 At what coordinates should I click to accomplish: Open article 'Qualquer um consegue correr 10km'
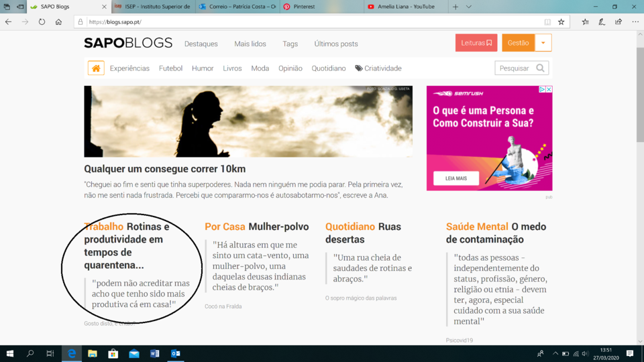coord(165,169)
